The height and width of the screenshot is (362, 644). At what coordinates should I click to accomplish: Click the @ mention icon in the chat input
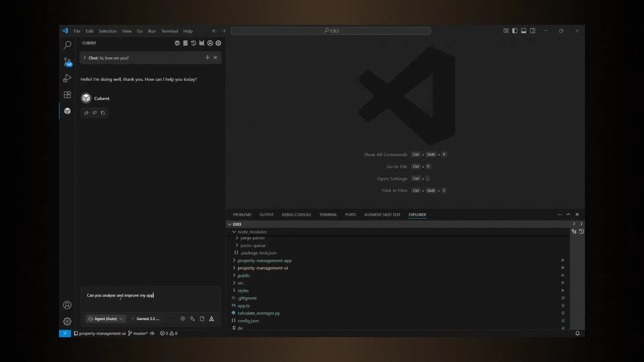[x=183, y=319]
